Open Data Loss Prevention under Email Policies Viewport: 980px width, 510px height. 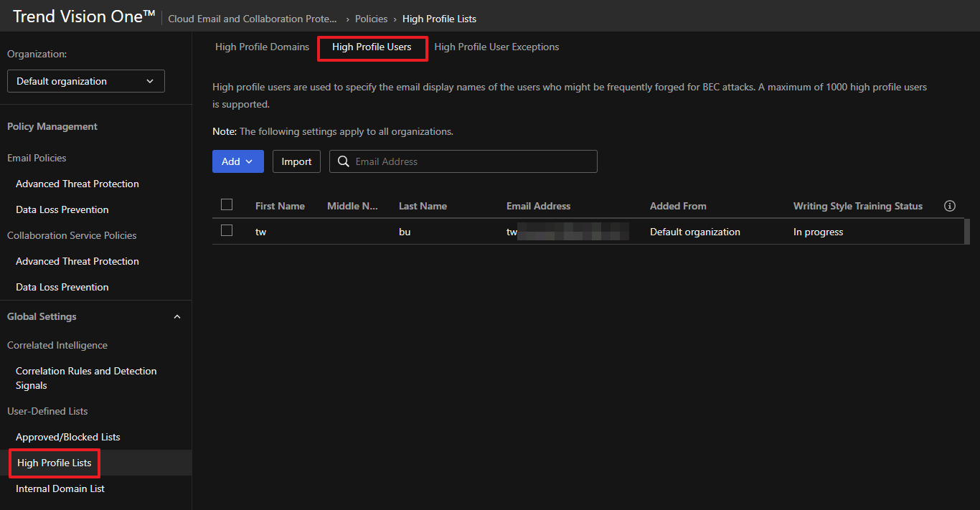62,209
